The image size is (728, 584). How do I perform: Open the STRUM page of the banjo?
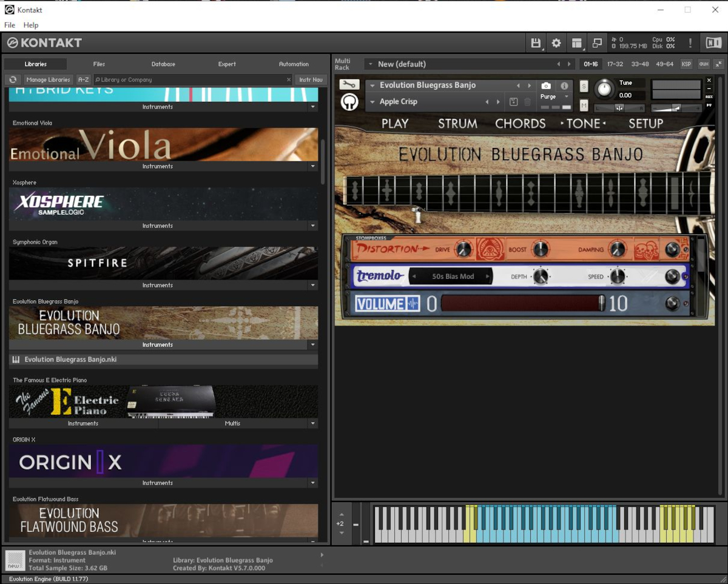[457, 124]
